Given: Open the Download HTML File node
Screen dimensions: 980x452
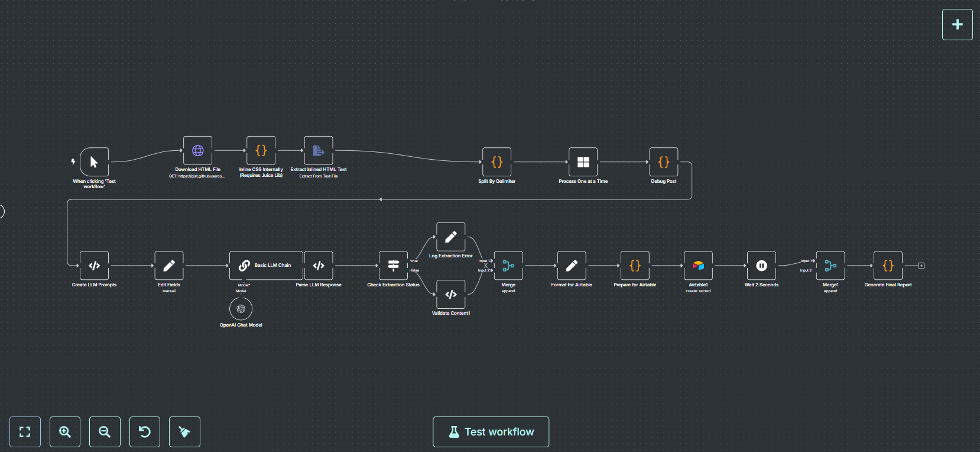Looking at the screenshot, I should [x=197, y=150].
